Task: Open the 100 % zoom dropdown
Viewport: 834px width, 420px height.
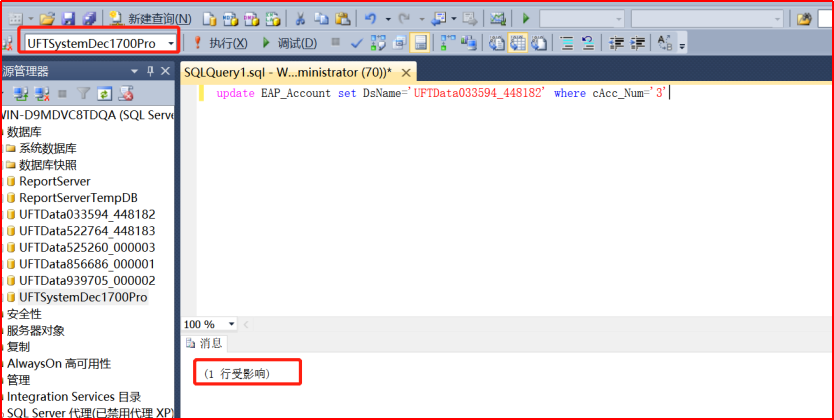Action: pyautogui.click(x=232, y=324)
